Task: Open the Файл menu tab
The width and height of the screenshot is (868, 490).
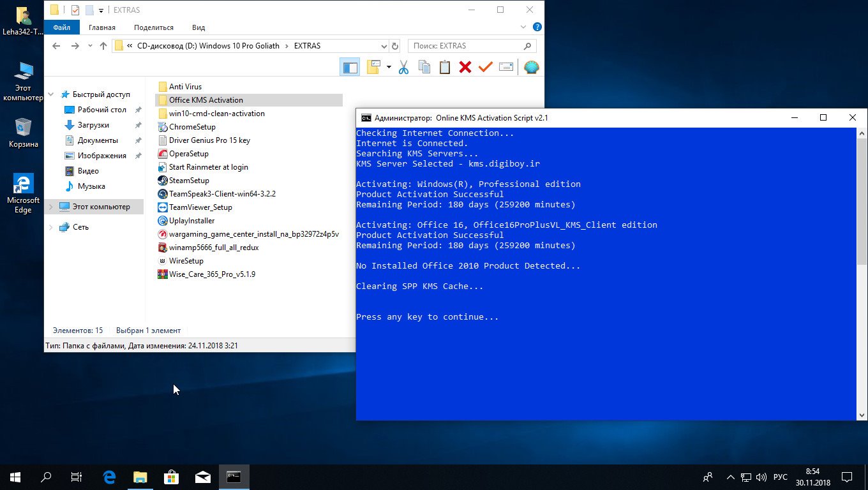Action: [x=62, y=27]
